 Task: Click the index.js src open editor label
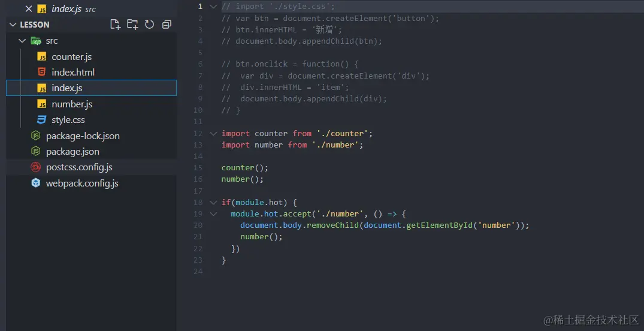coord(74,9)
